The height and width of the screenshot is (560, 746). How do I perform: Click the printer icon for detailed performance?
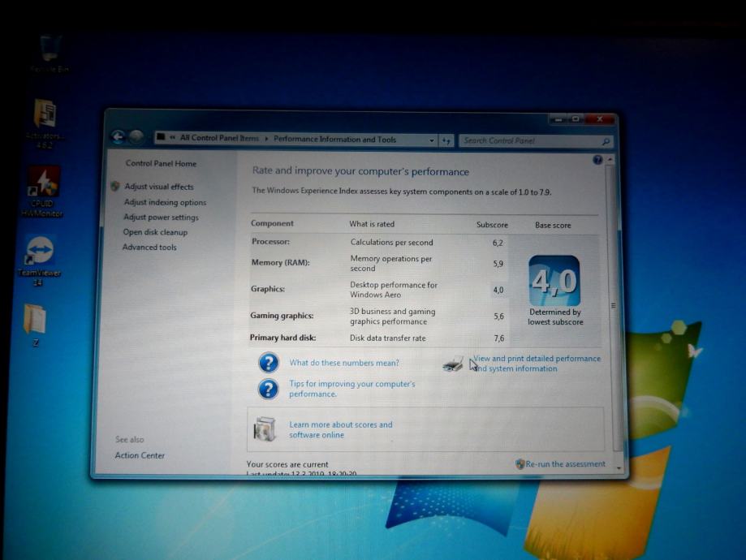454,364
